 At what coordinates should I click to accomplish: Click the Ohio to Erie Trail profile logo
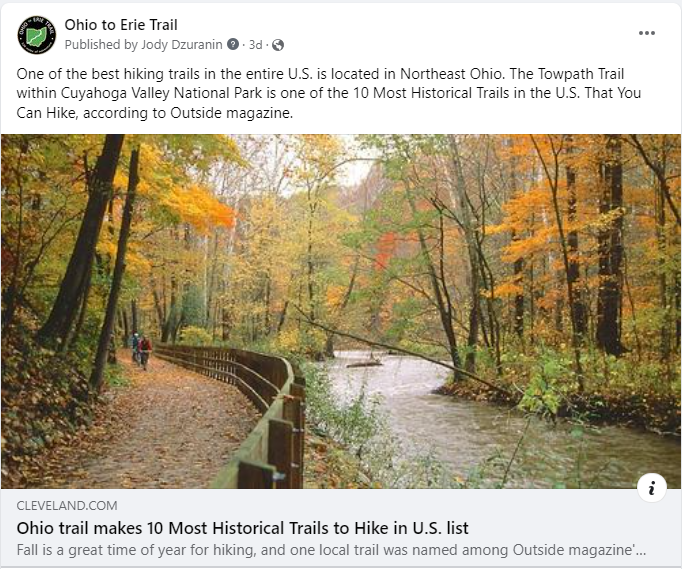pos(37,35)
